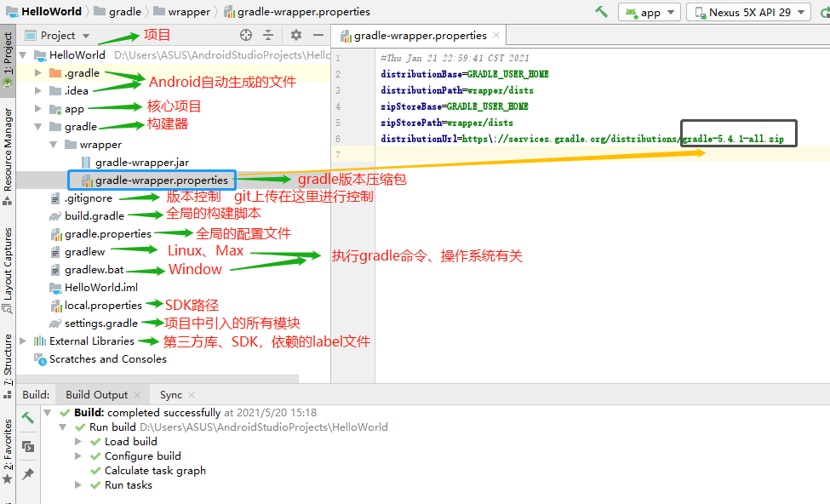Close the Sync tab
Viewport: 830px width, 504px height.
(192, 395)
